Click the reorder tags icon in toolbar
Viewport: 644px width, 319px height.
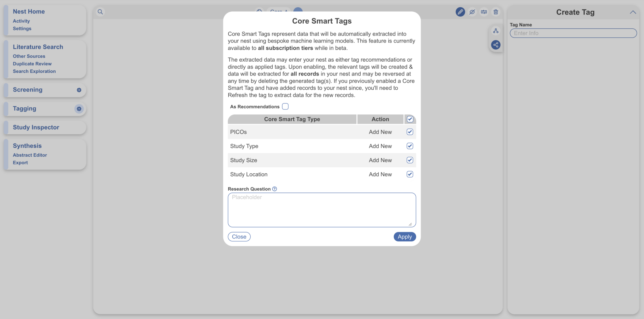(484, 12)
